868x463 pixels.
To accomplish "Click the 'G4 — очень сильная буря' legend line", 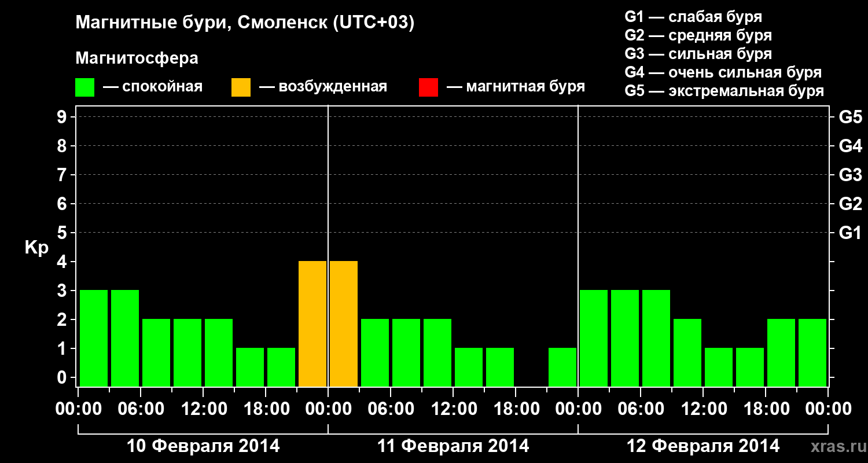I will click(723, 72).
